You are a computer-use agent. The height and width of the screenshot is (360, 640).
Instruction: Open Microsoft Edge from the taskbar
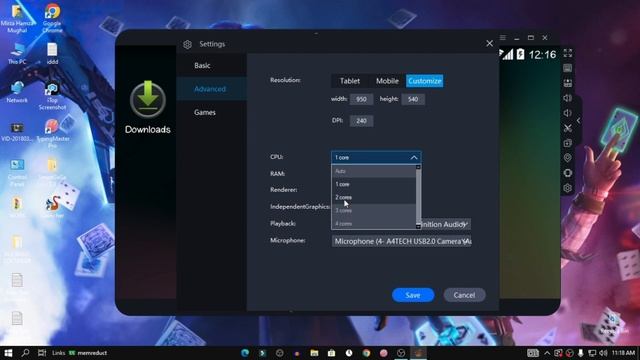[x=245, y=353]
